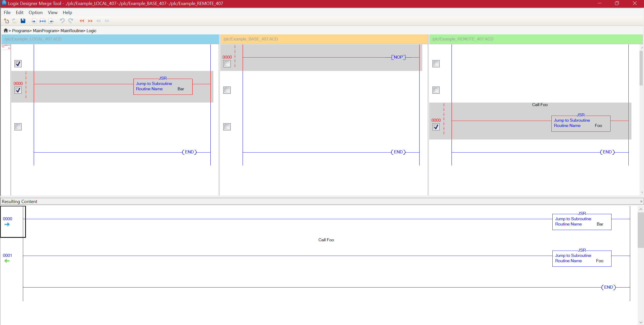Click the home breadcrumb icon
The width and height of the screenshot is (644, 325).
(x=6, y=30)
